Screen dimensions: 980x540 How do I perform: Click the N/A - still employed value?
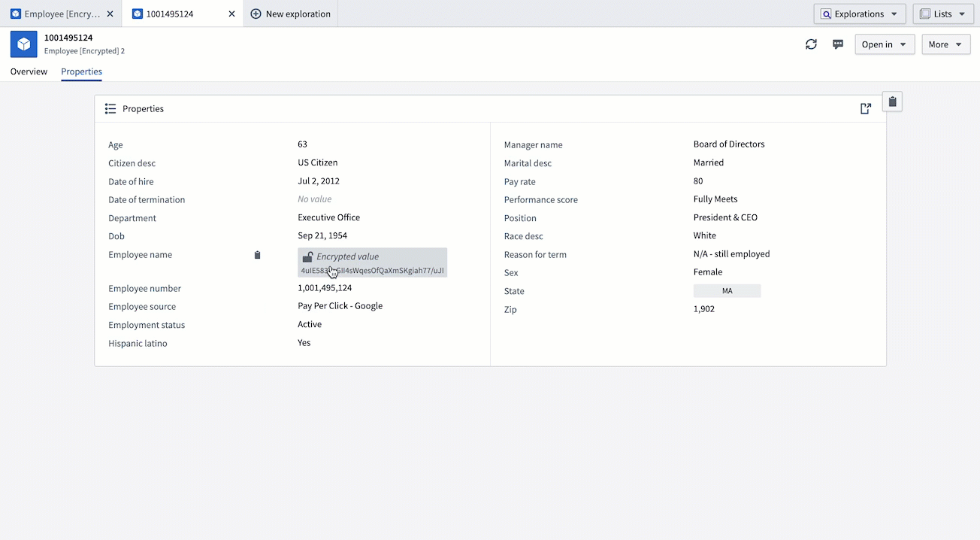pyautogui.click(x=732, y=254)
